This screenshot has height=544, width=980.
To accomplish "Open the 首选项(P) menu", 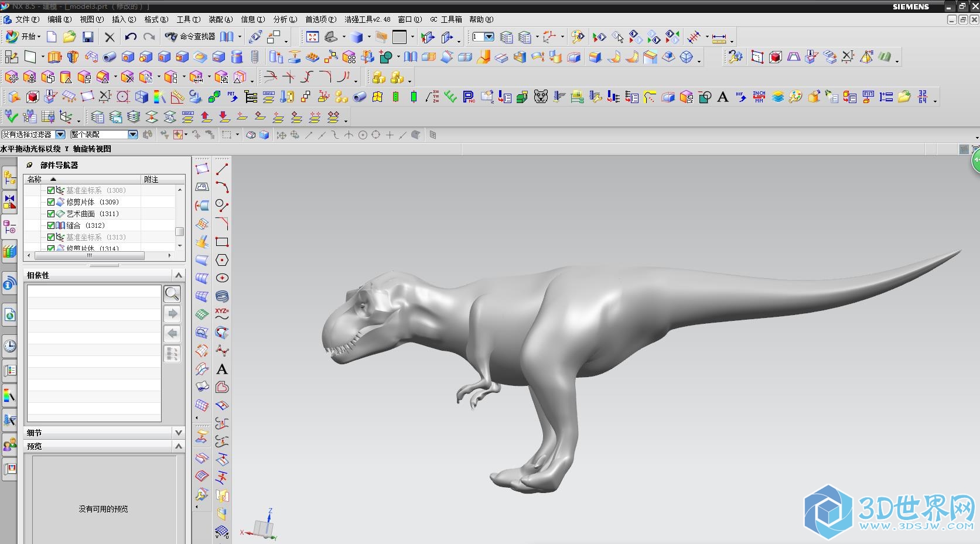I will (x=320, y=19).
